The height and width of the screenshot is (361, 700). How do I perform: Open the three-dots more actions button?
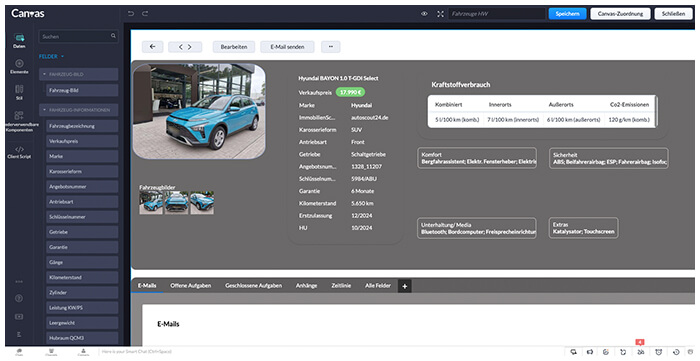pos(330,46)
